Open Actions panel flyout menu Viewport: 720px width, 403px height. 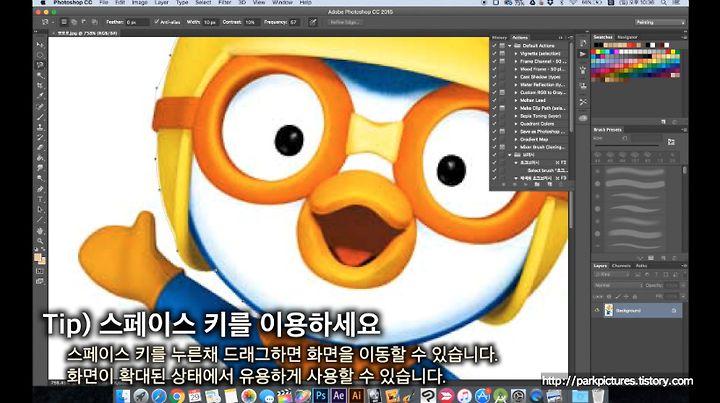570,37
